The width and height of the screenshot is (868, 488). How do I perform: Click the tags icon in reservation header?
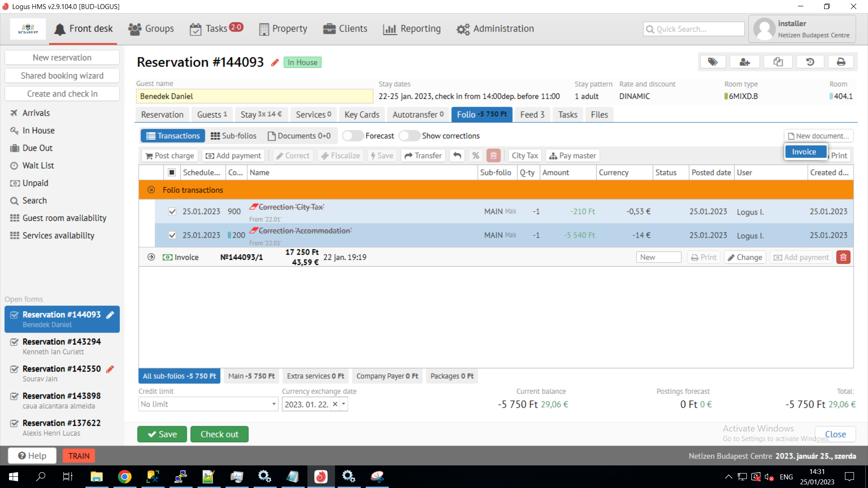[x=712, y=62]
